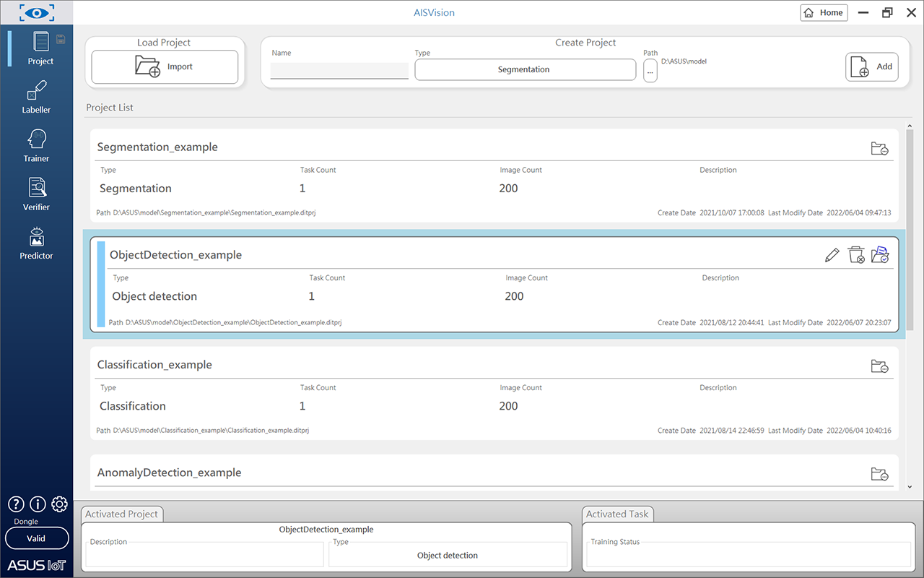Remove Classification_example with folder icon
The width and height of the screenshot is (924, 578).
pyautogui.click(x=879, y=366)
